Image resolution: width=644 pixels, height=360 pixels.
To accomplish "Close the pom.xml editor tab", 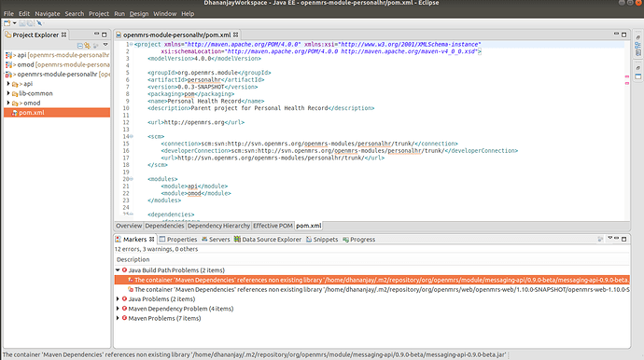I will click(x=236, y=35).
